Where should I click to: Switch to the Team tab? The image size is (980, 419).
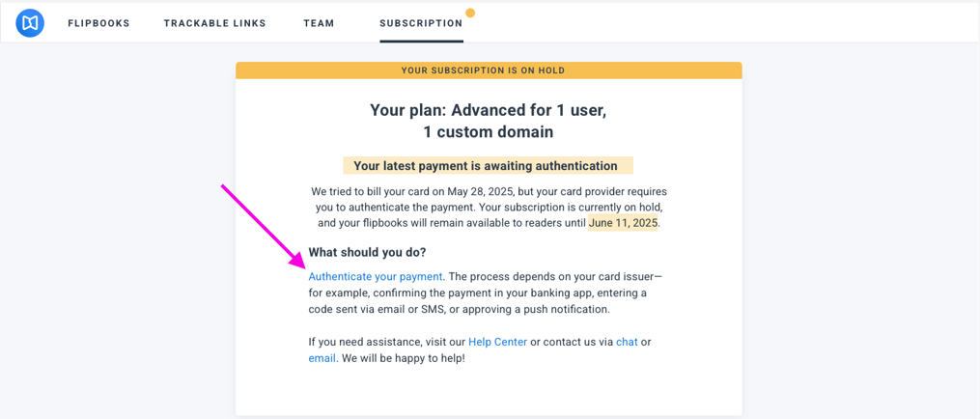click(319, 23)
